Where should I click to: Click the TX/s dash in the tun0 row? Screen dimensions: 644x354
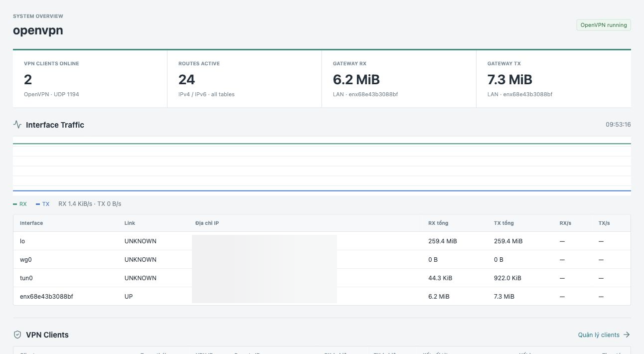tap(601, 278)
